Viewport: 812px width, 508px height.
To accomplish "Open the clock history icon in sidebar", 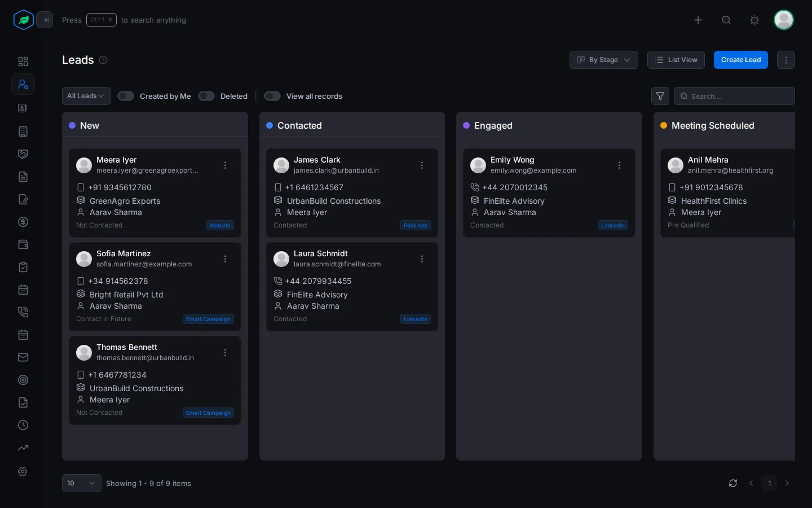I will pyautogui.click(x=23, y=425).
